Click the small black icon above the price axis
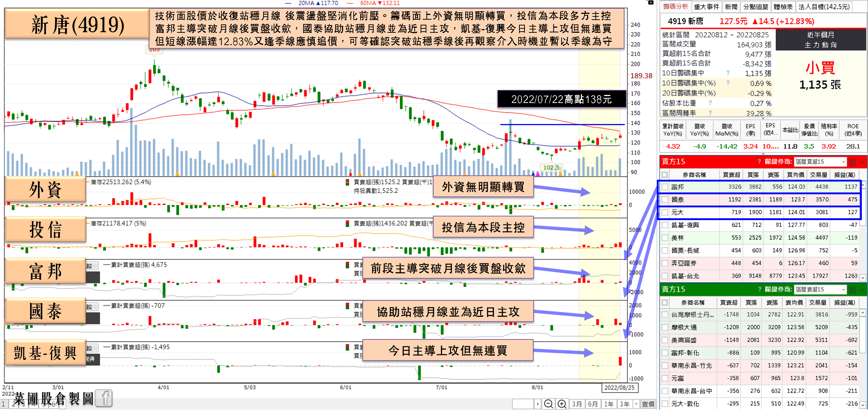 [x=651, y=3]
